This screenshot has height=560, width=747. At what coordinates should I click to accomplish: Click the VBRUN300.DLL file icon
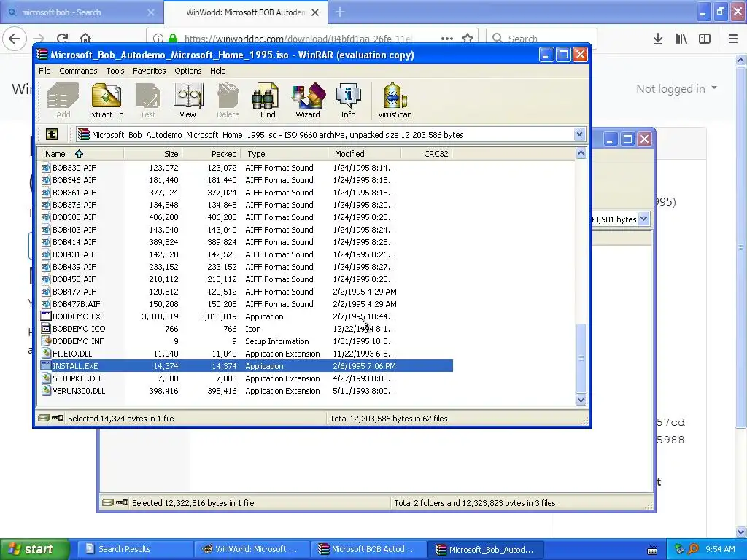[46, 391]
